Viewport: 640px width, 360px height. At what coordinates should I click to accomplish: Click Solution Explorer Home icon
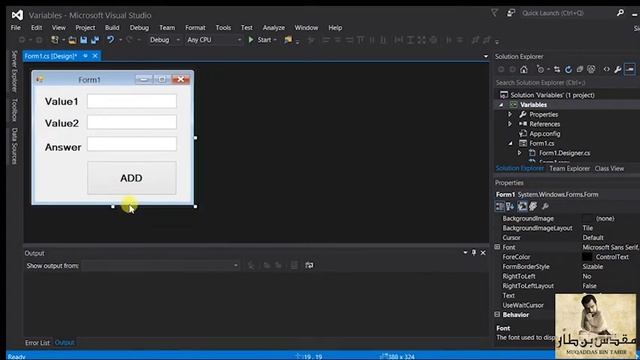pyautogui.click(x=524, y=70)
